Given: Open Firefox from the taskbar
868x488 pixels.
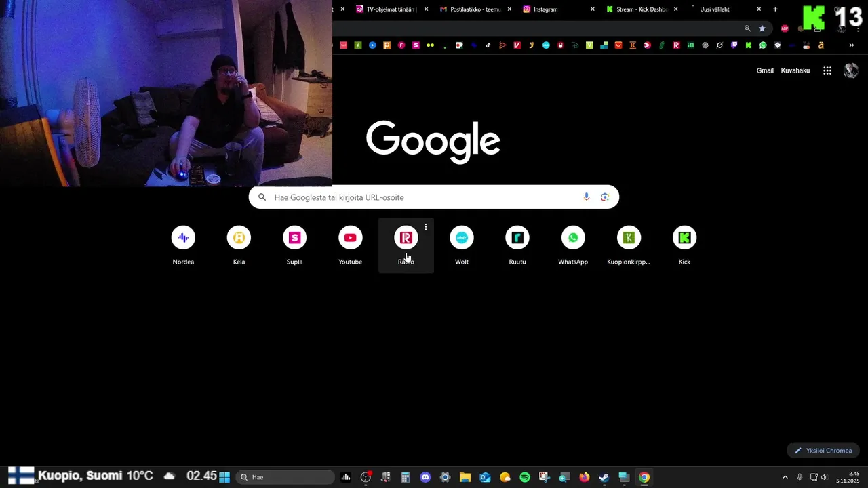Looking at the screenshot, I should [x=585, y=477].
